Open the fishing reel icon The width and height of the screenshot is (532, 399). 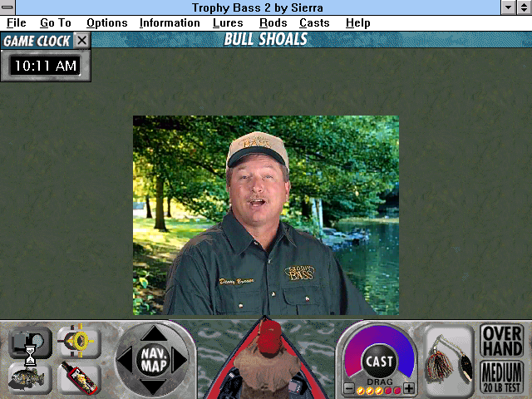79,341
